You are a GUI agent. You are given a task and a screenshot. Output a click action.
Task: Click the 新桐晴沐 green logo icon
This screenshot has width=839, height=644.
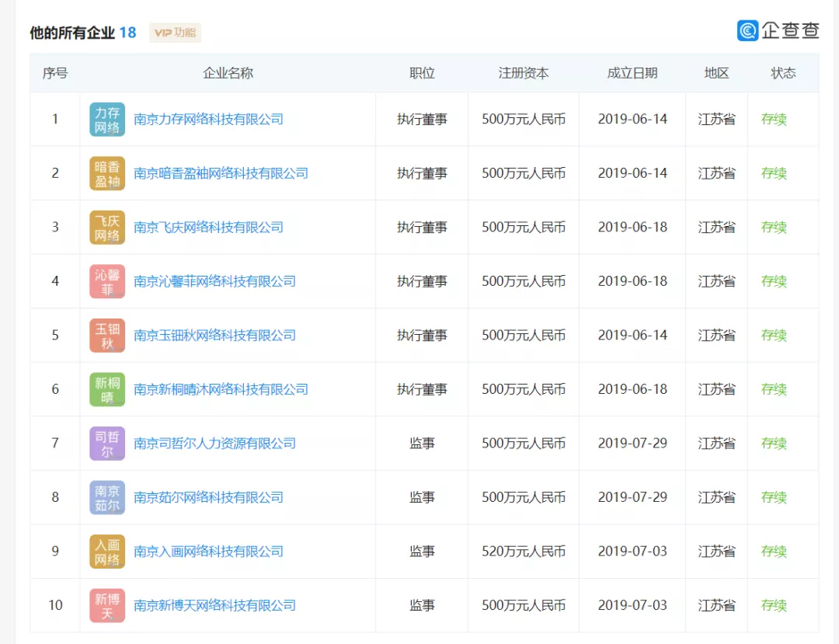106,389
